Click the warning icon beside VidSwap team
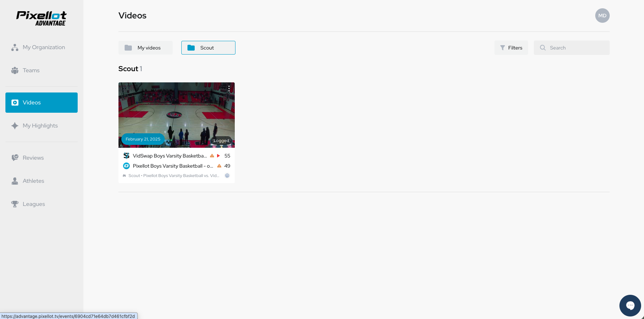Viewport: 644px width, 319px height. [212, 156]
